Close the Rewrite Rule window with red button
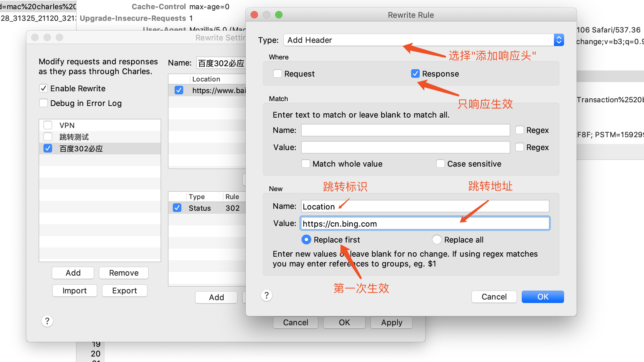The width and height of the screenshot is (644, 362). [254, 15]
